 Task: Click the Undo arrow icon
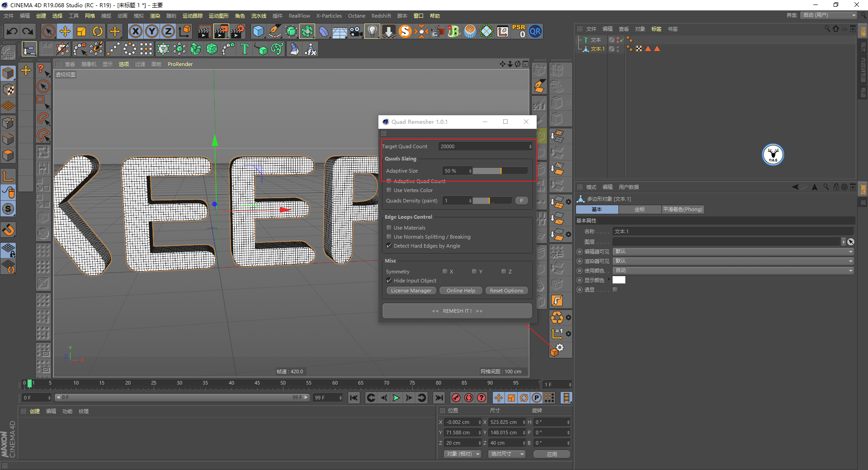(12, 32)
